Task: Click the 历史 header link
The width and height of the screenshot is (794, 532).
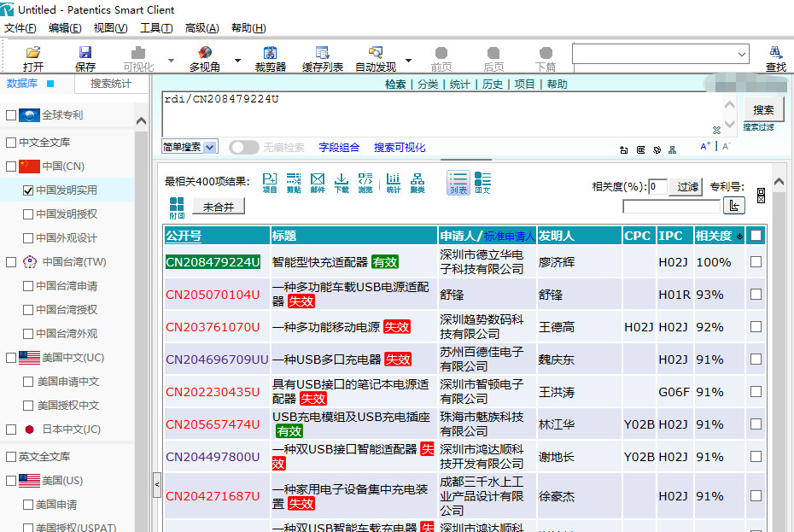Action: 493,84
